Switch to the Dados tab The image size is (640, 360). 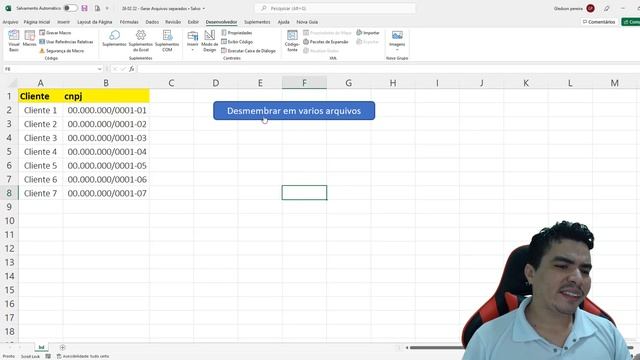(152, 22)
